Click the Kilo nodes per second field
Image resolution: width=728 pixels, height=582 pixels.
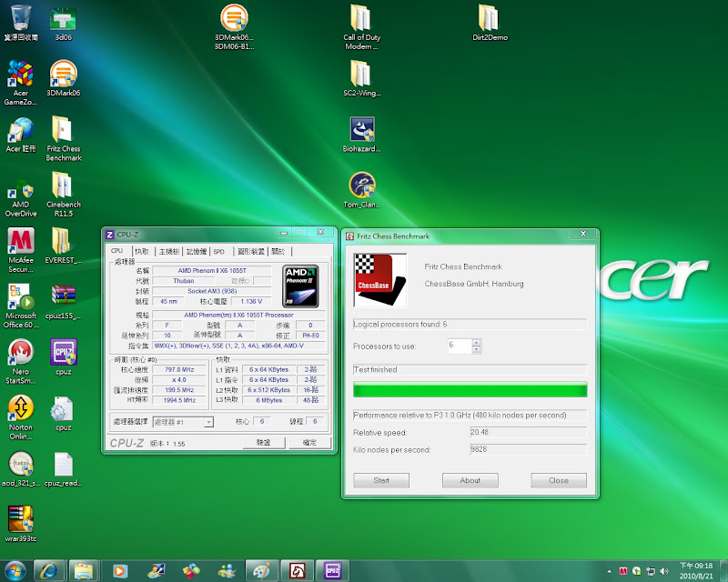click(x=529, y=449)
